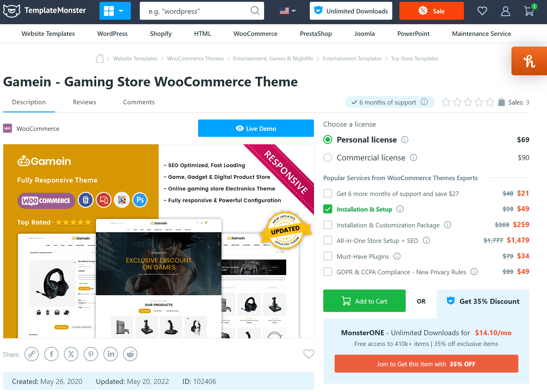Viewport: 547px width, 392px height.
Task: Click Personal license info icon
Action: (x=404, y=140)
